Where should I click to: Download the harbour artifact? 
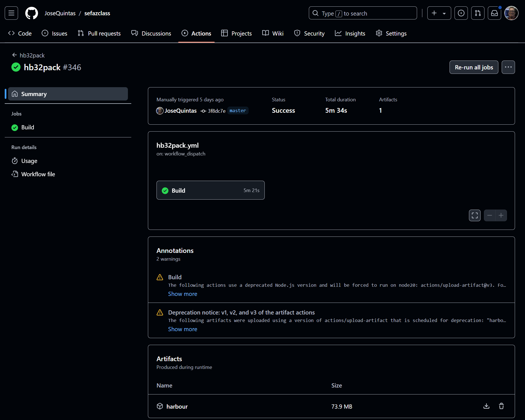coord(486,406)
